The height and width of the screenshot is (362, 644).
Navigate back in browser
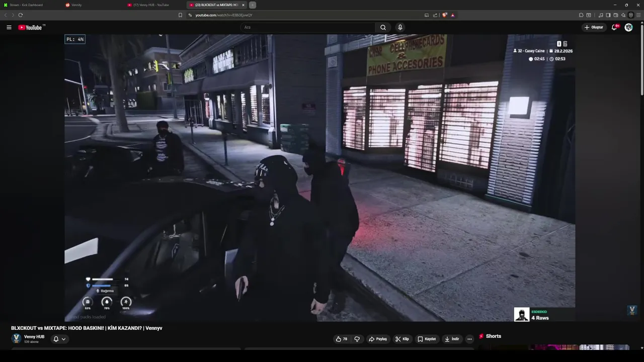click(6, 15)
